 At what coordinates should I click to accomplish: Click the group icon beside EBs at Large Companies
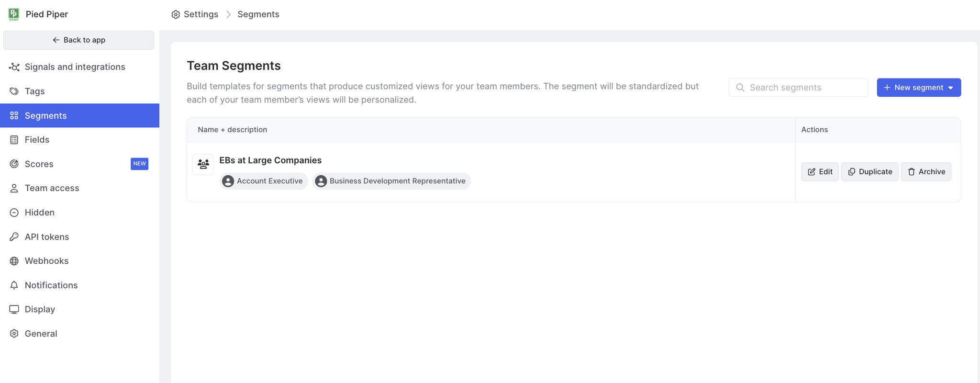pyautogui.click(x=203, y=164)
